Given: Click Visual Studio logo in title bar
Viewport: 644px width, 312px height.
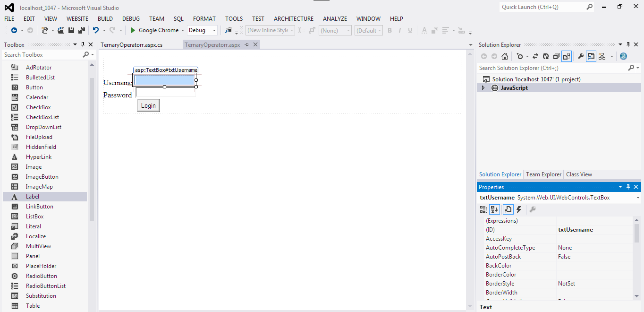Looking at the screenshot, I should [x=9, y=8].
